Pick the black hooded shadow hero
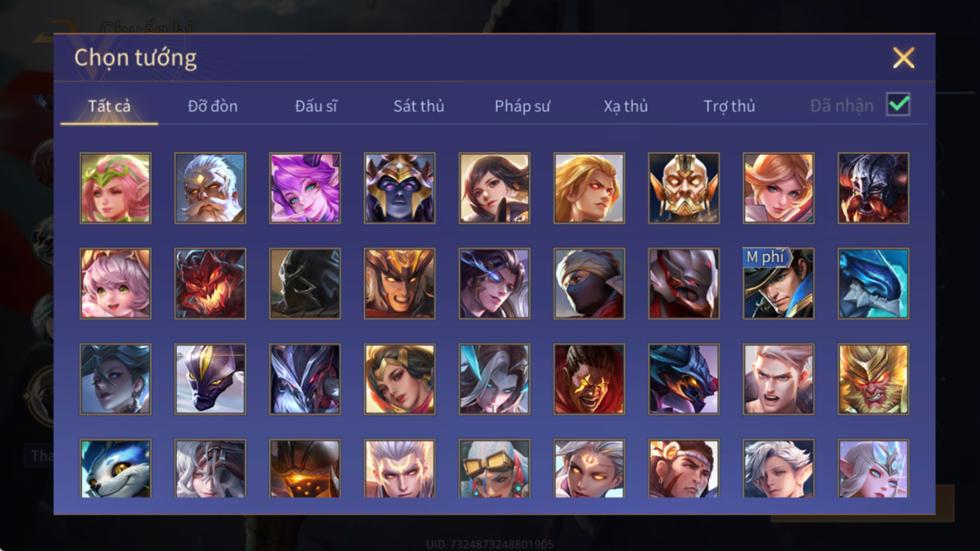 coord(305,284)
